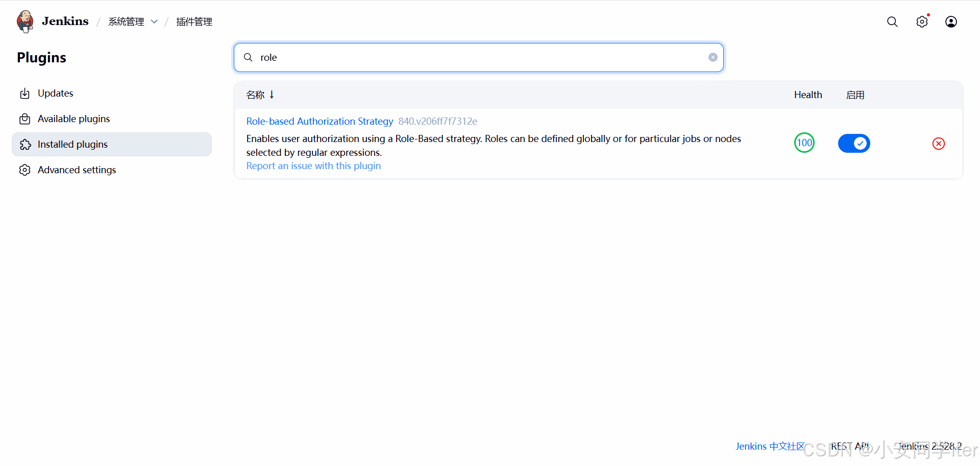Image resolution: width=980 pixels, height=466 pixels.
Task: Sort by the 名称 column arrow
Action: point(272,95)
